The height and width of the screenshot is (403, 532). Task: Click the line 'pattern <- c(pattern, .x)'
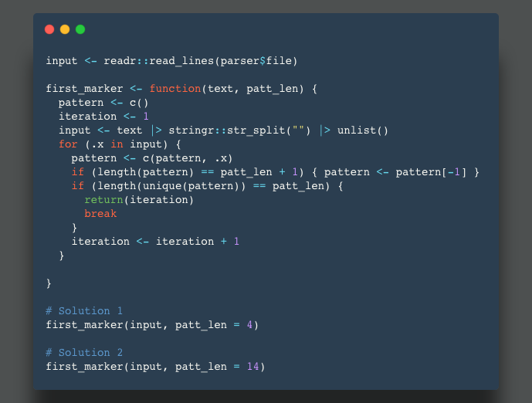[152, 158]
